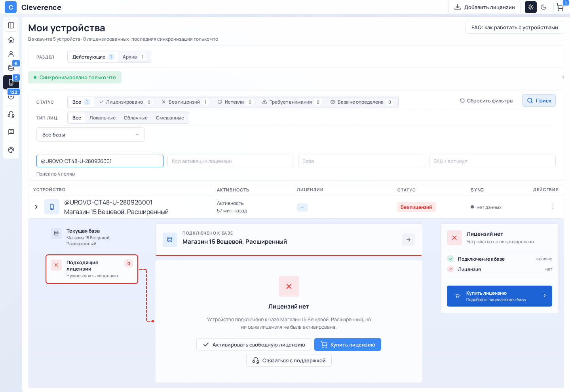Switch to dark theme moon toggle

543,7
